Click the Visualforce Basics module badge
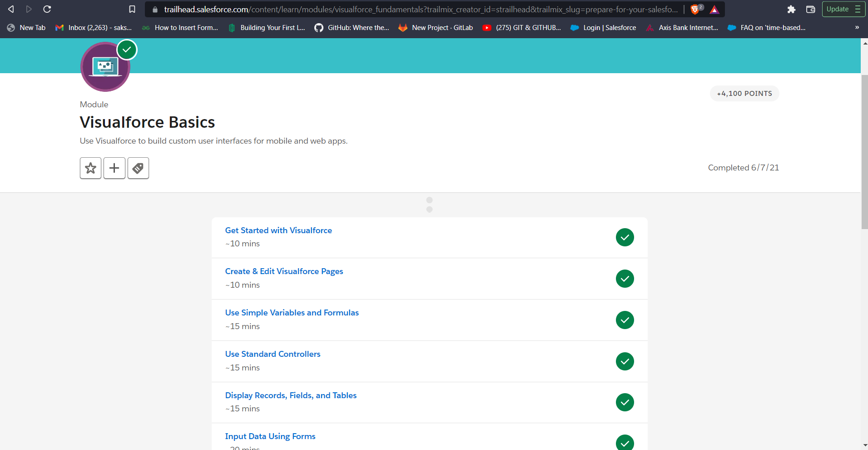 click(x=105, y=67)
